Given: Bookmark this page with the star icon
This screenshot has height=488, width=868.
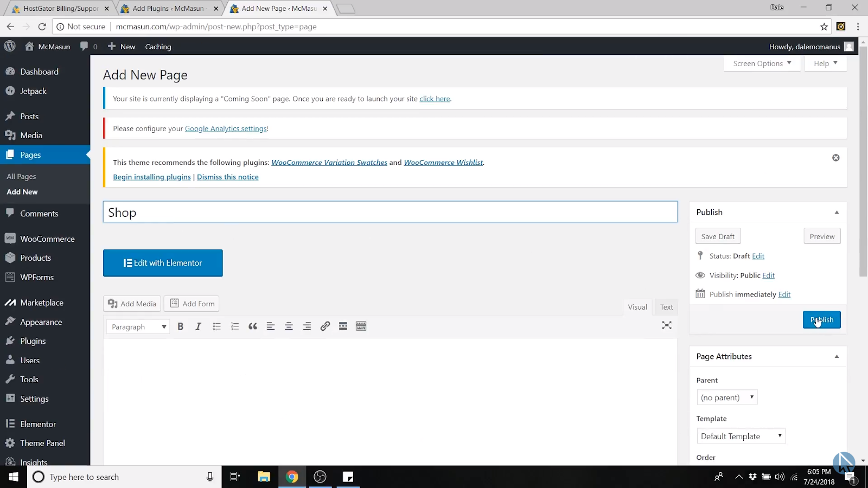Looking at the screenshot, I should point(824,27).
